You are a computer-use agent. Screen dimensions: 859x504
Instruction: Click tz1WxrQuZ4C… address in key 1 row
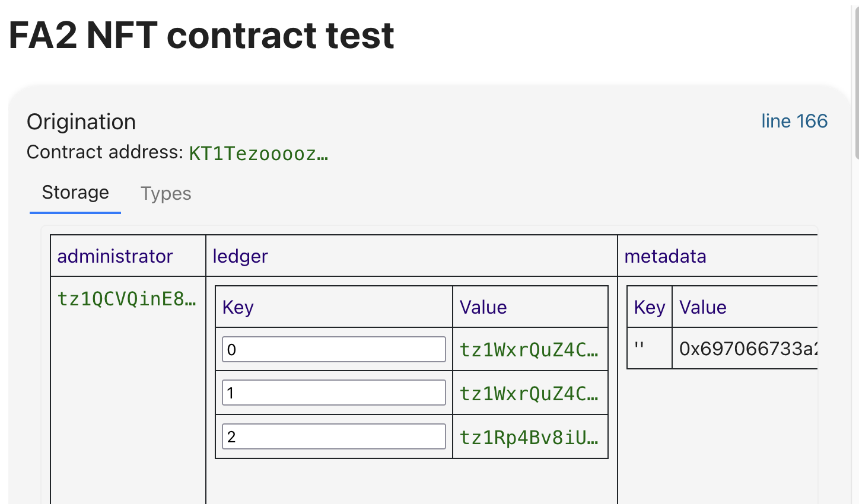[529, 393]
